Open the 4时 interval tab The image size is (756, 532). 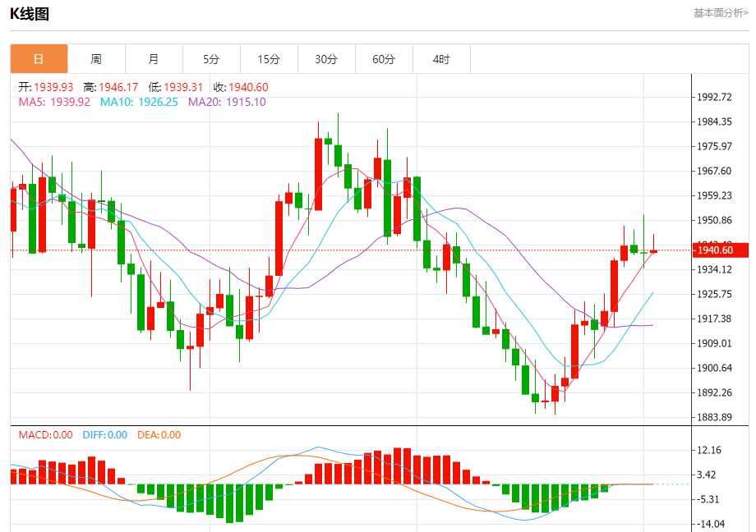click(441, 59)
